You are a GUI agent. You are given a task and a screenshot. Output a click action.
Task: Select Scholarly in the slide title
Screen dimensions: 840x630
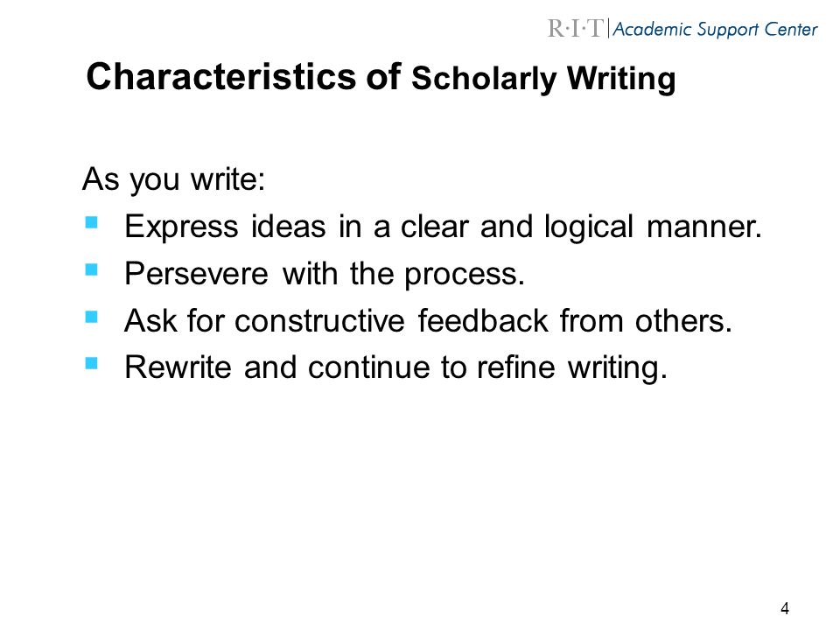(x=484, y=79)
